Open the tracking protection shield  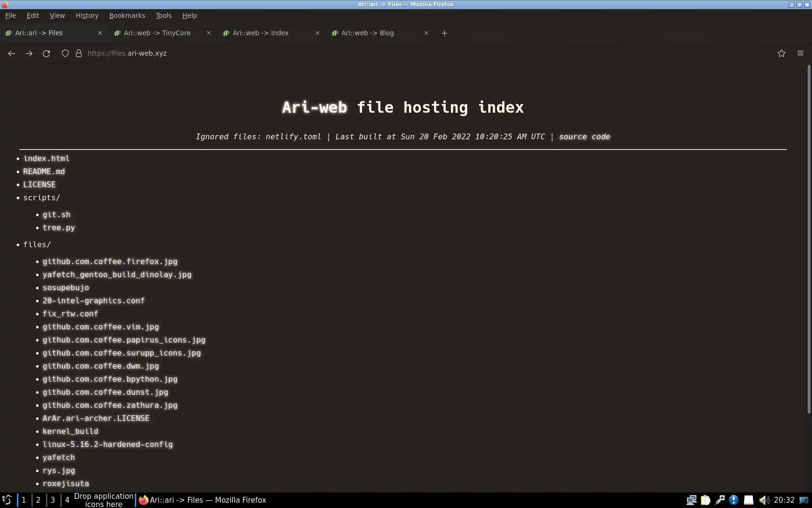tap(65, 53)
